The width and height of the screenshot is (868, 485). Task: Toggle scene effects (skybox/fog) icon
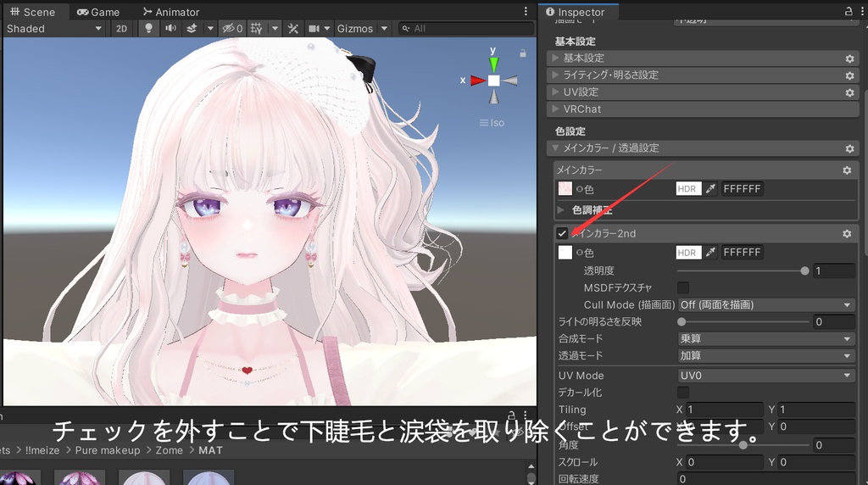[x=192, y=28]
